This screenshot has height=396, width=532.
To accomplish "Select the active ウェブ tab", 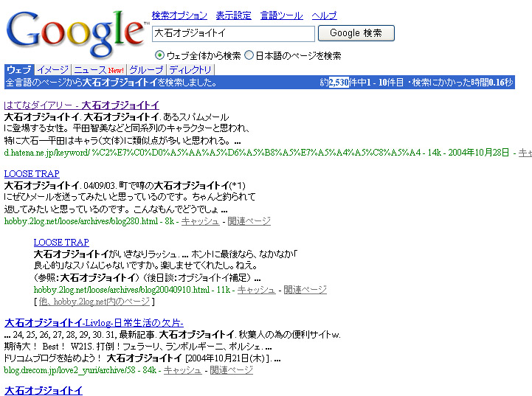I will click(x=18, y=70).
